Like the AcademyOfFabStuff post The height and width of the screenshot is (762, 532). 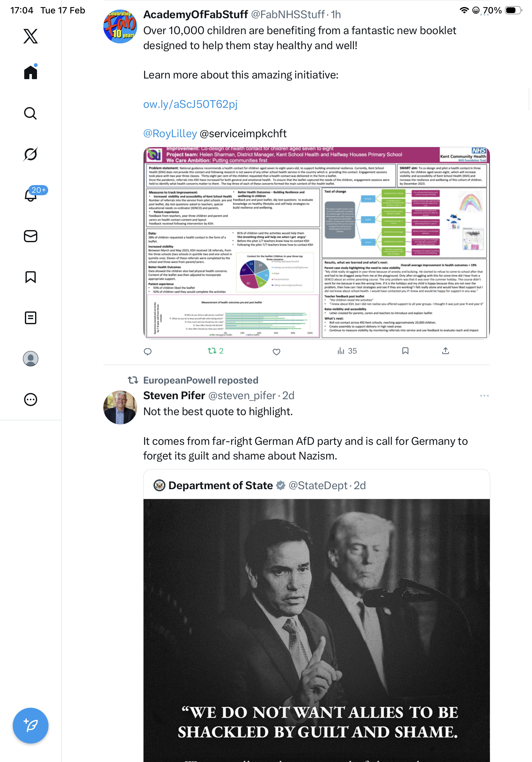[276, 351]
